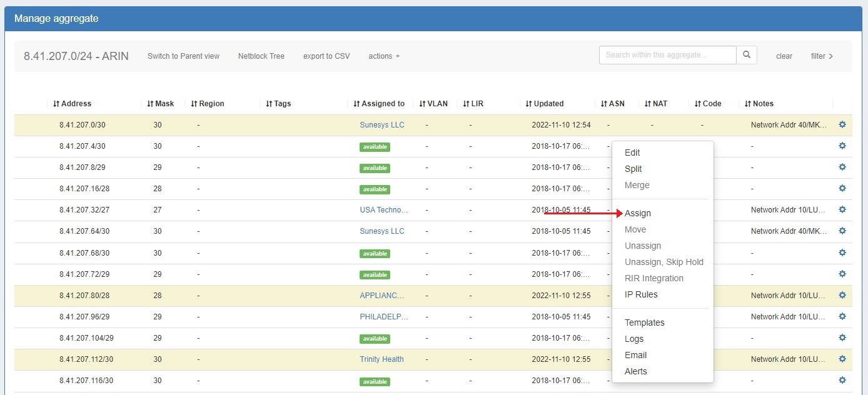The width and height of the screenshot is (868, 395).
Task: Sort by Assigned to column
Action: click(x=379, y=104)
